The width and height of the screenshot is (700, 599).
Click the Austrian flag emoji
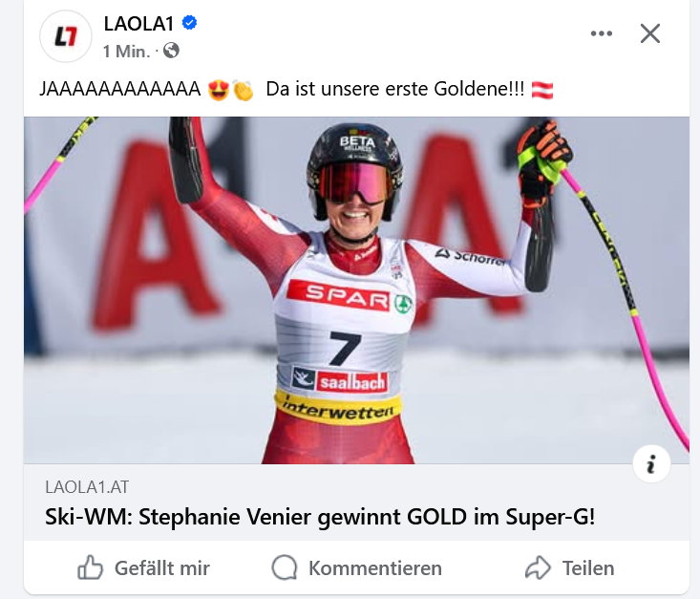click(x=542, y=90)
